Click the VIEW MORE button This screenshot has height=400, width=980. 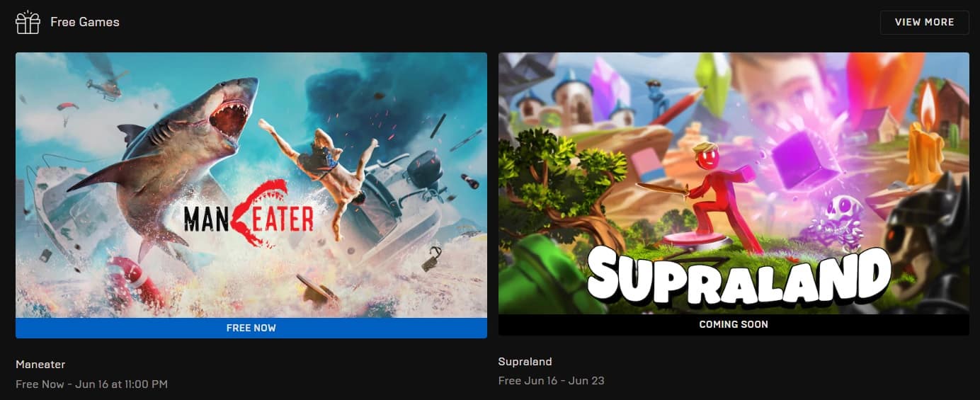pos(924,22)
